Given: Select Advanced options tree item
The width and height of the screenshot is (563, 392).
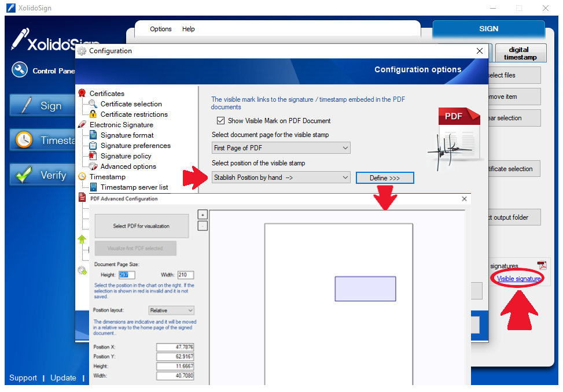Looking at the screenshot, I should [128, 166].
